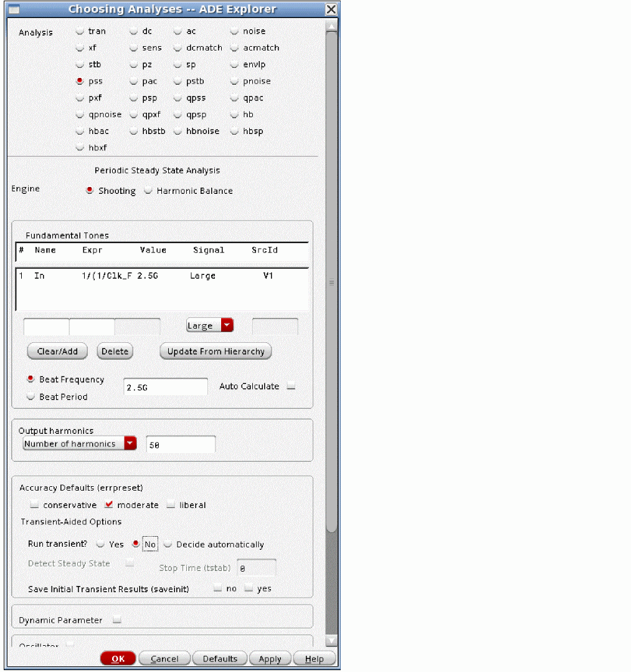The image size is (631, 672).
Task: Set Run transient to Yes
Action: pyautogui.click(x=100, y=544)
